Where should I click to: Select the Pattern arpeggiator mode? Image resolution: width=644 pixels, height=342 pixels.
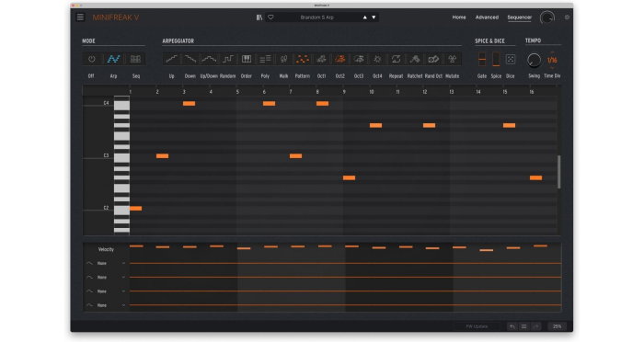click(303, 59)
